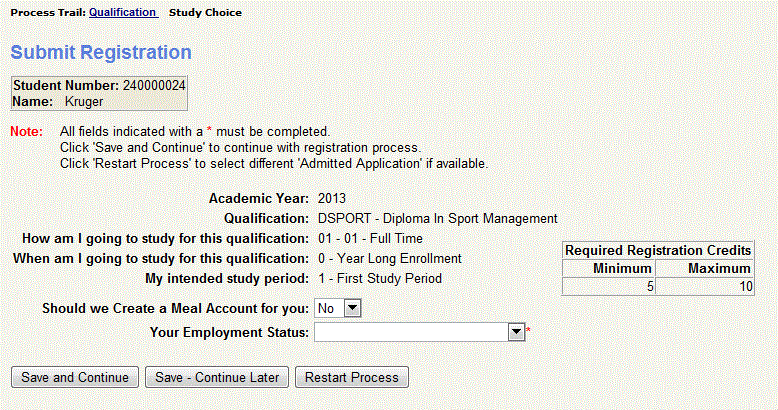Image resolution: width=778 pixels, height=410 pixels.
Task: Click the Qualification link in process trail
Action: pos(122,13)
